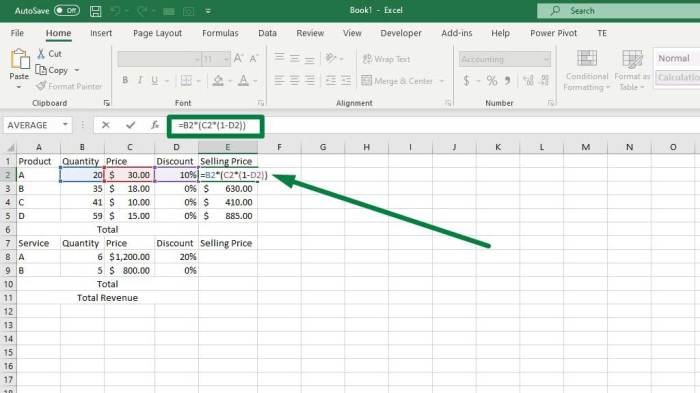The image size is (700, 393).
Task: Click the Cut button
Action: pos(50,54)
